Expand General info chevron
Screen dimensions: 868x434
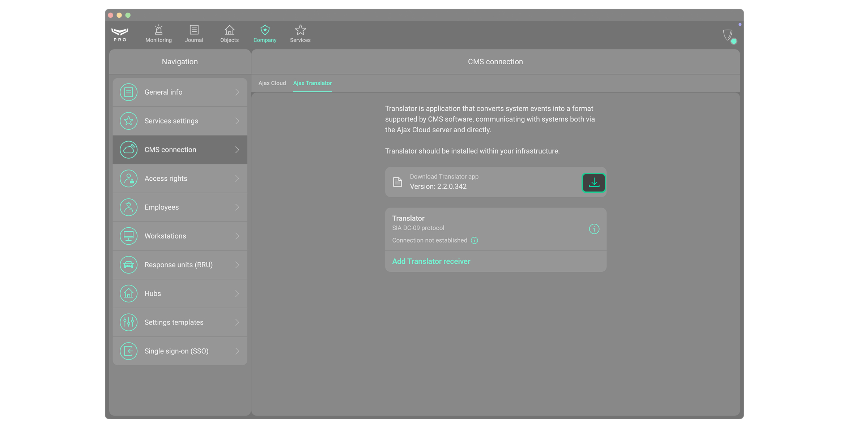coord(237,92)
